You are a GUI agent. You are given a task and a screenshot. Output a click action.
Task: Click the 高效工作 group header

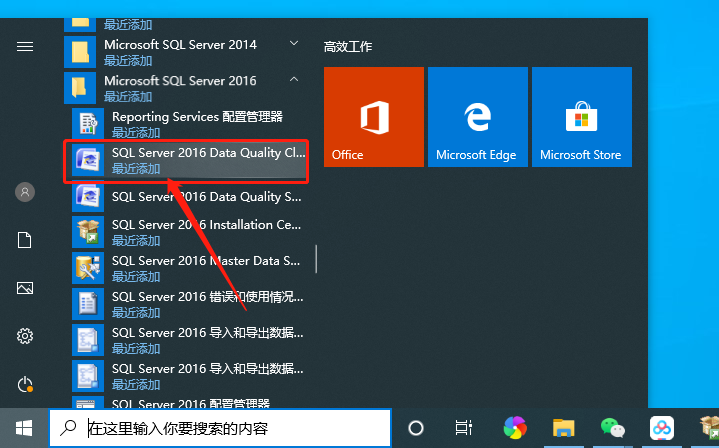click(348, 47)
